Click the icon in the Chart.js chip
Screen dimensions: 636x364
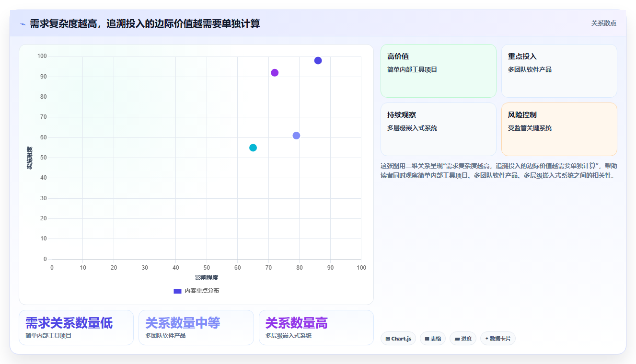388,339
